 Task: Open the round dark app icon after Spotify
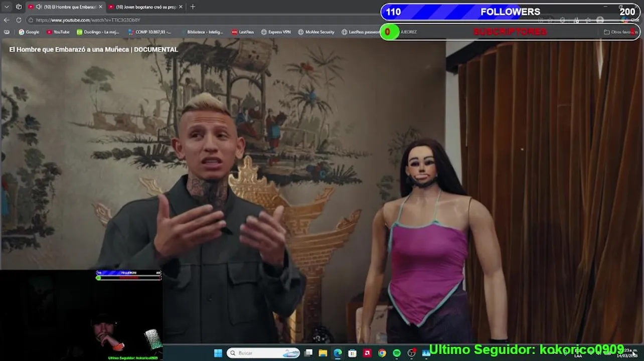point(412,353)
